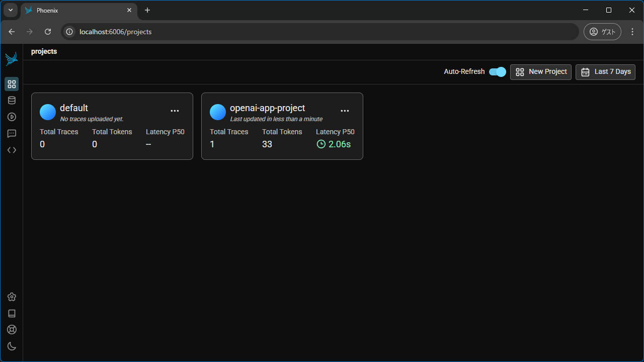Viewport: 644px width, 362px height.
Task: Click the clock icon beside 2.06s
Action: 321,144
